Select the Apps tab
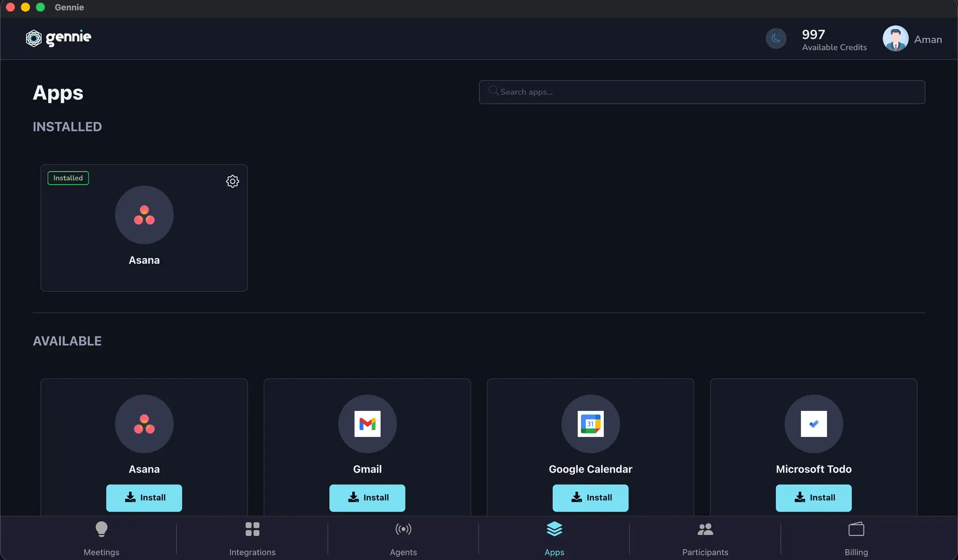 coord(554,539)
